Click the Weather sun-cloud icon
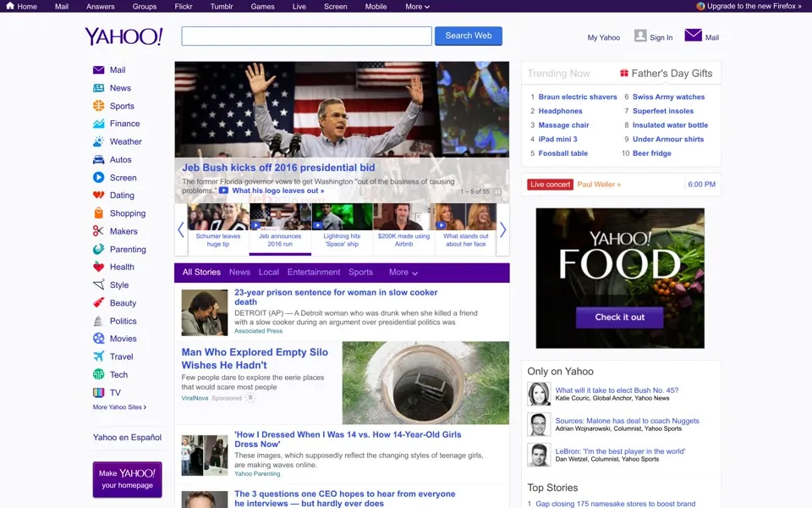 (98, 141)
